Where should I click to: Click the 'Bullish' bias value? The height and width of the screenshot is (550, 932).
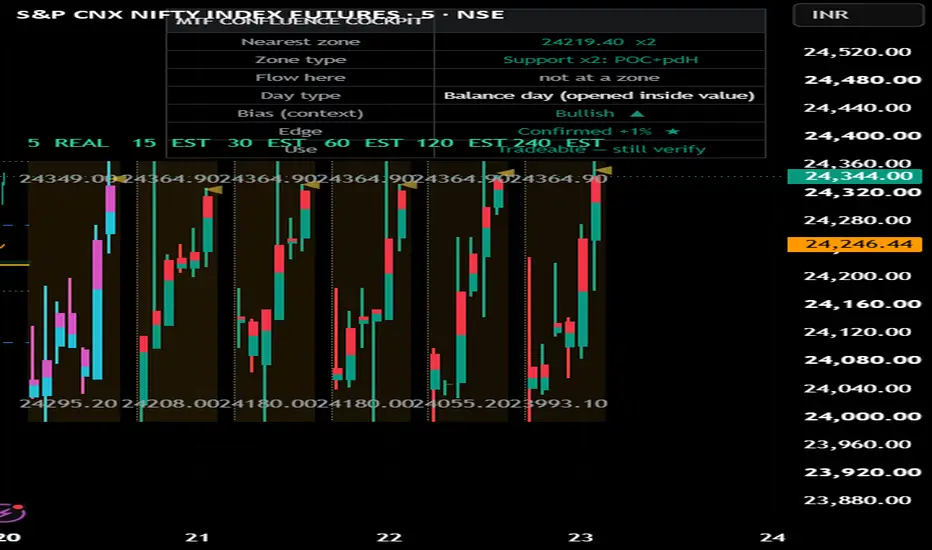pyautogui.click(x=599, y=113)
